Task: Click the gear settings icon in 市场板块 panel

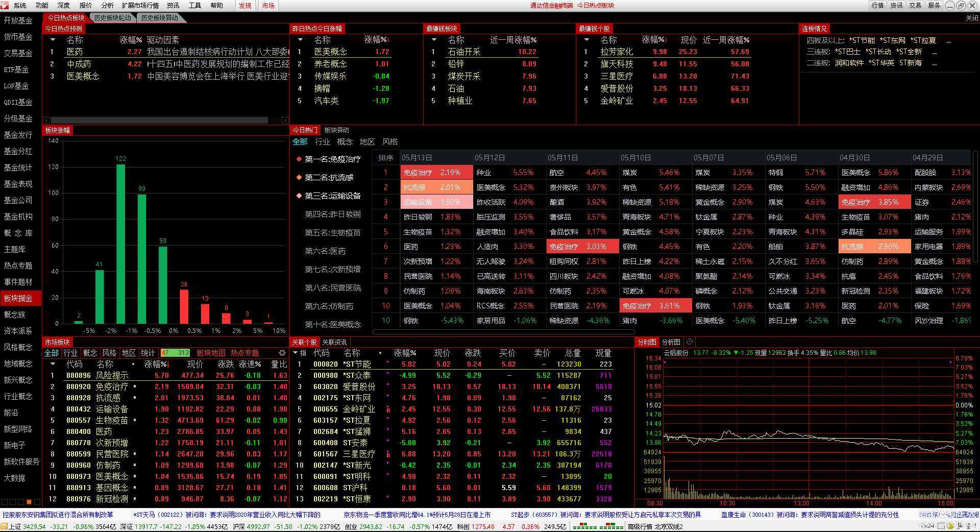Action: coord(282,353)
